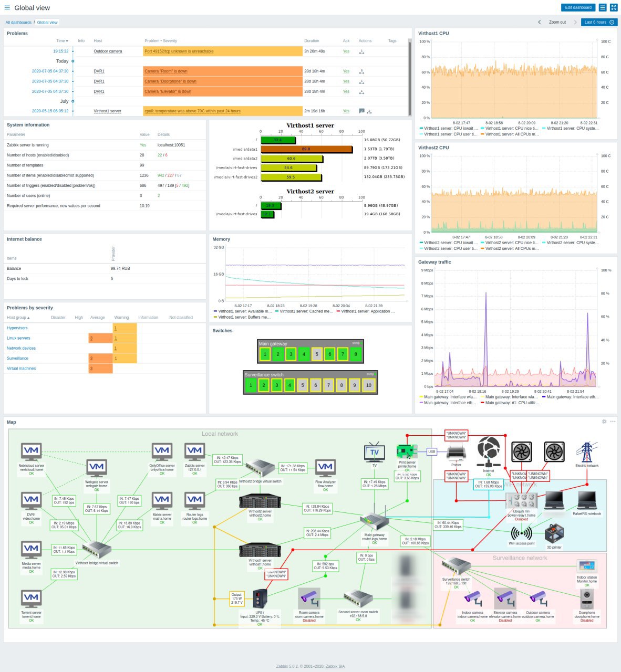Image resolution: width=621 pixels, height=672 pixels.
Task: Select the Virthost1 server rack icon on map
Action: click(x=260, y=550)
